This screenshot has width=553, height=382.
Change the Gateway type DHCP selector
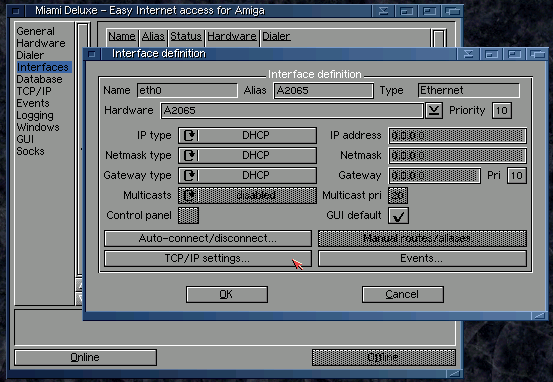pos(247,175)
